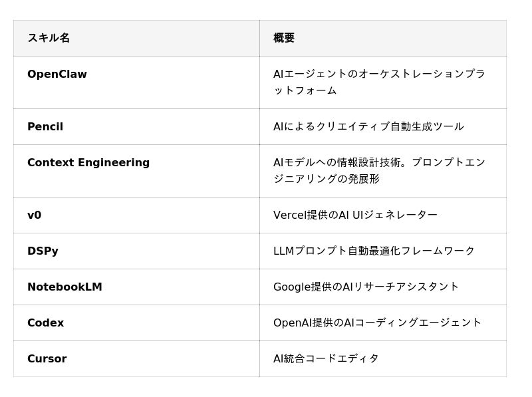This screenshot has width=532, height=397.
Task: Select the OpenClaw skill name cell
Action: [57, 74]
